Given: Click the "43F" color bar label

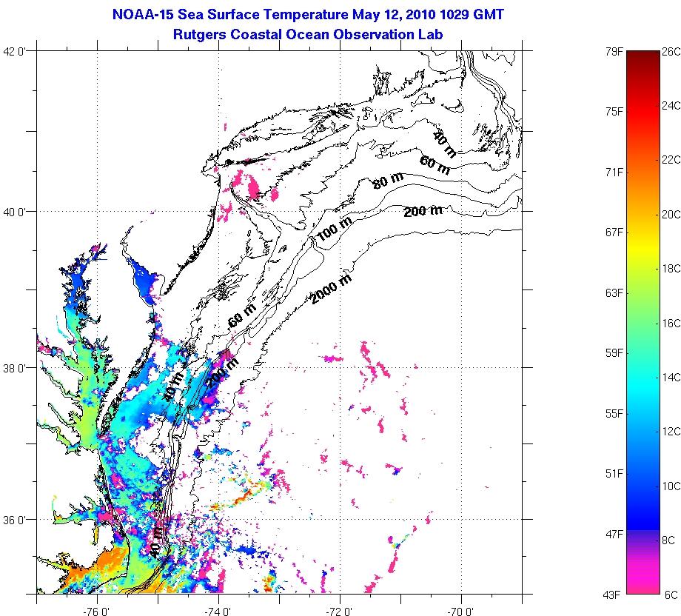Looking at the screenshot, I should (x=611, y=595).
